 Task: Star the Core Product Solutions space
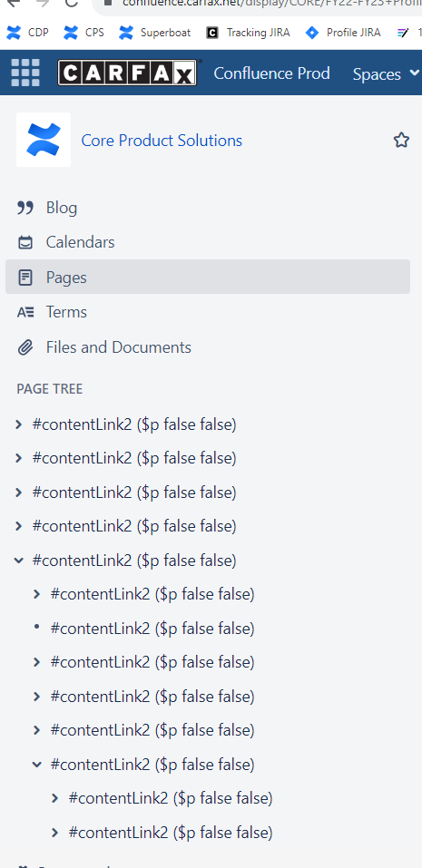401,140
